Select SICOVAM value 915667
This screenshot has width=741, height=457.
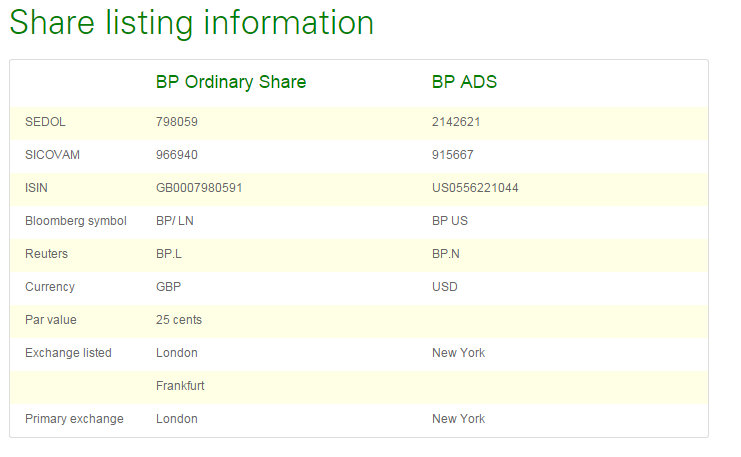453,155
